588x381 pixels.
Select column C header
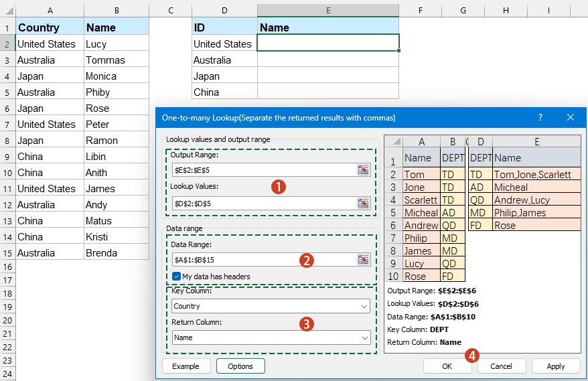pos(171,11)
